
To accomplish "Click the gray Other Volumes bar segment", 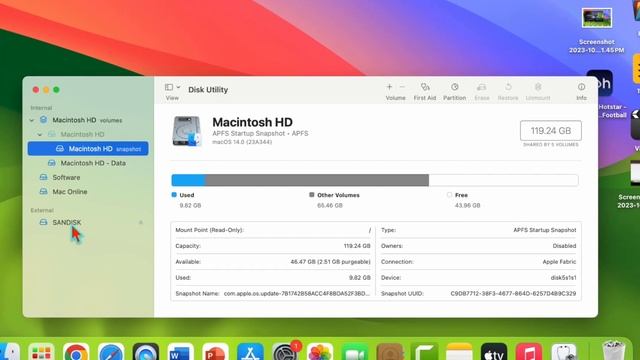I will click(x=317, y=180).
